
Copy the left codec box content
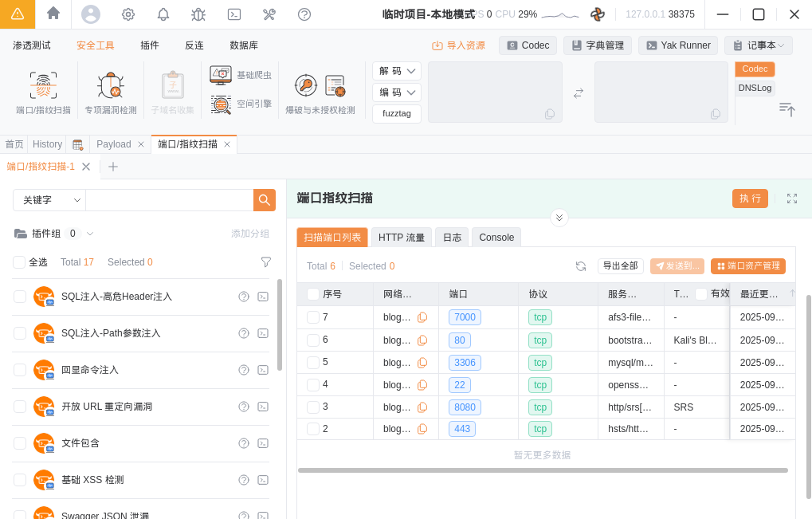click(550, 113)
